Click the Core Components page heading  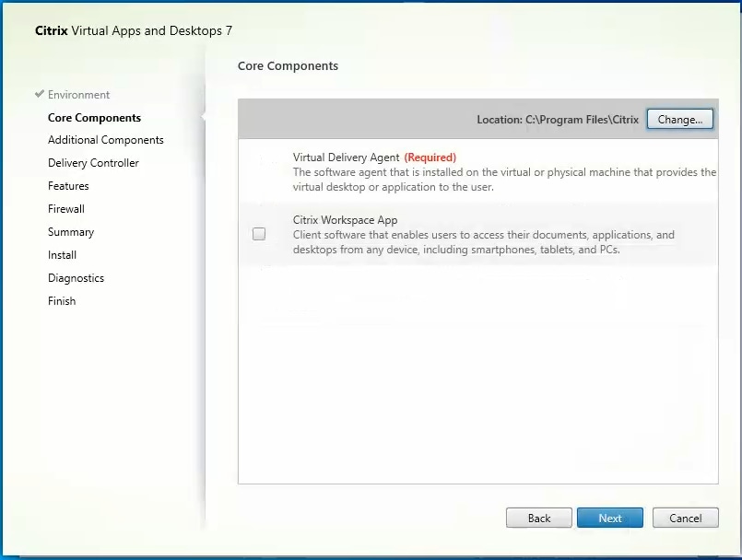(x=288, y=66)
